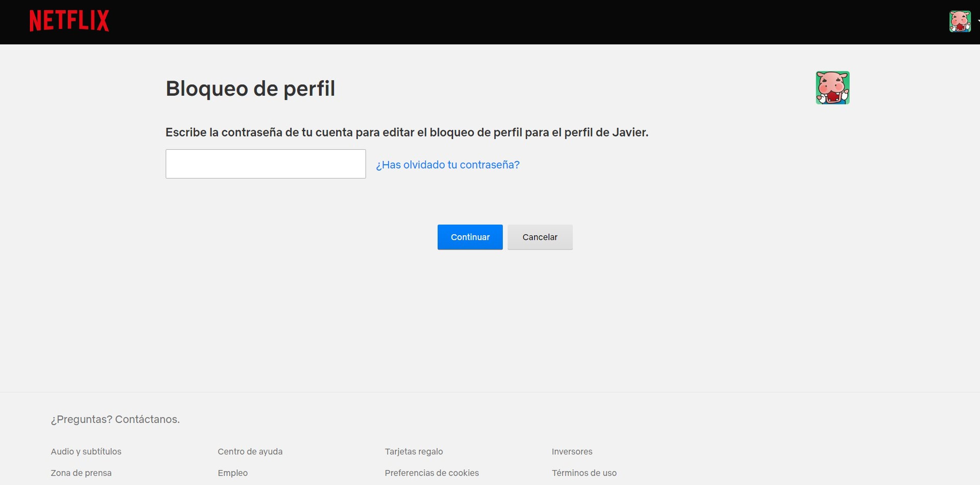
Task: Click the 'Escribe la contraseña de tu cuenta' text
Action: 407,133
